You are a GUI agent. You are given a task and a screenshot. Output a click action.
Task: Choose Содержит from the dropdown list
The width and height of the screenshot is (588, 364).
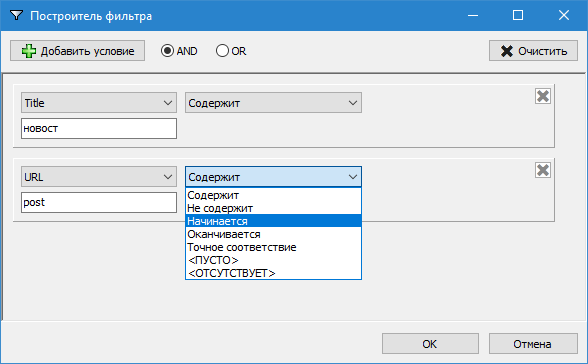(x=273, y=195)
